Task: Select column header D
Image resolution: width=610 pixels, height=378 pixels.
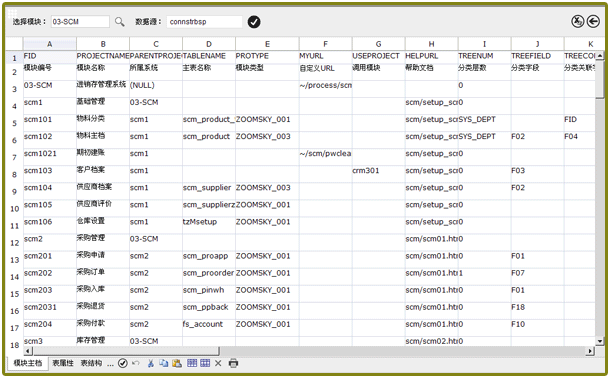Action: [209, 44]
